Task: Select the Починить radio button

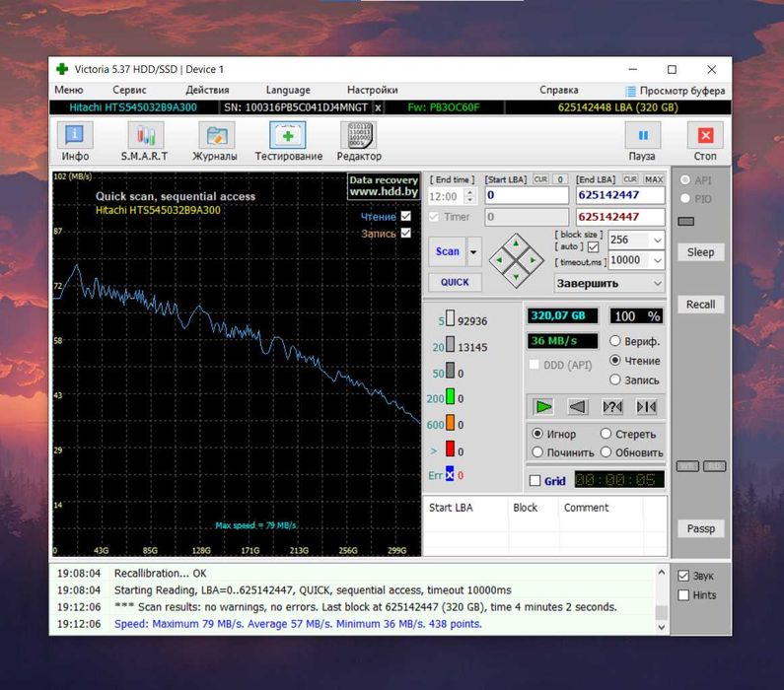Action: click(x=537, y=452)
